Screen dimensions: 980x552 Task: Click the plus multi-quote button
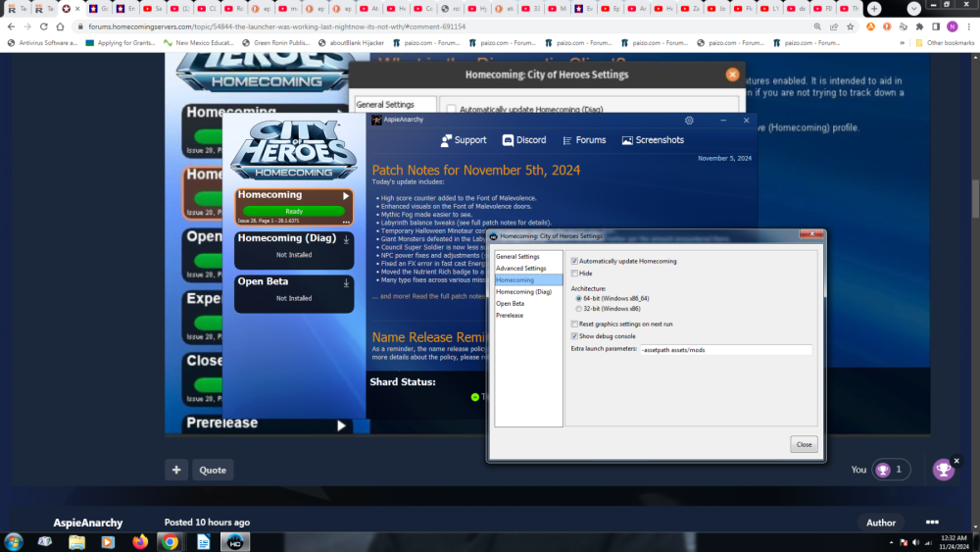(176, 470)
